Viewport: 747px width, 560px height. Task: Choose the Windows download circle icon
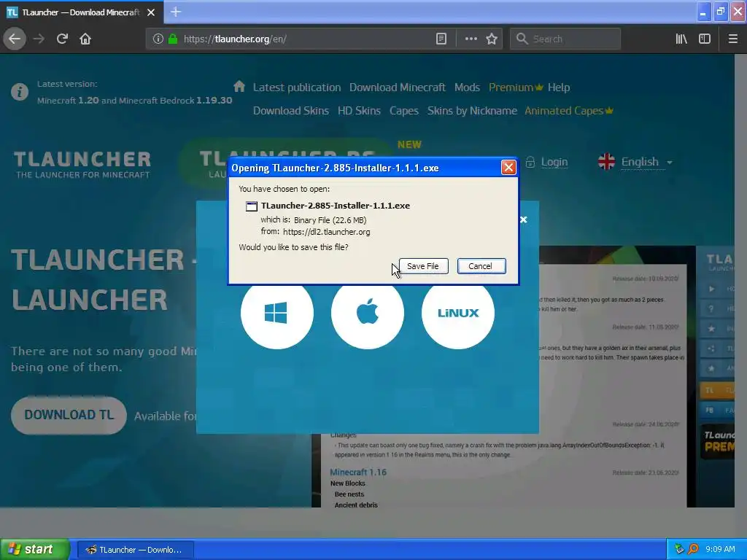(x=276, y=313)
